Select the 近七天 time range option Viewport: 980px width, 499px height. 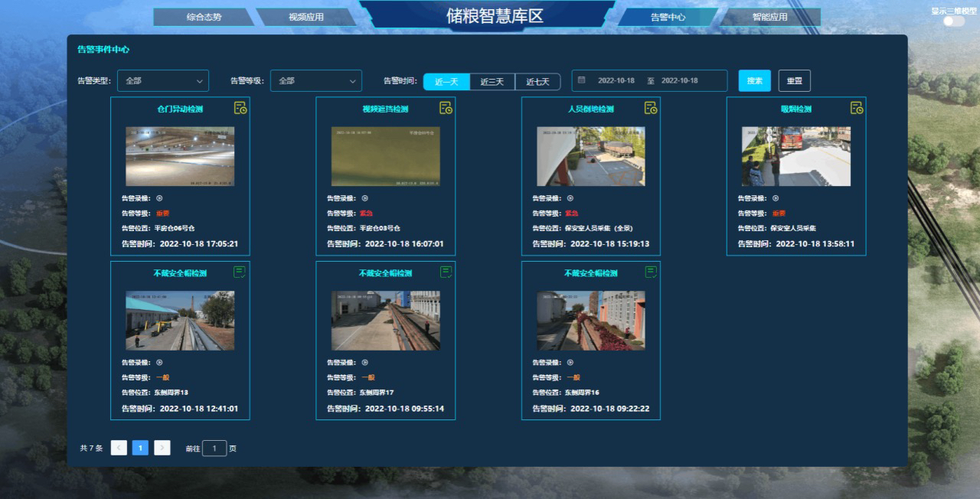click(537, 81)
